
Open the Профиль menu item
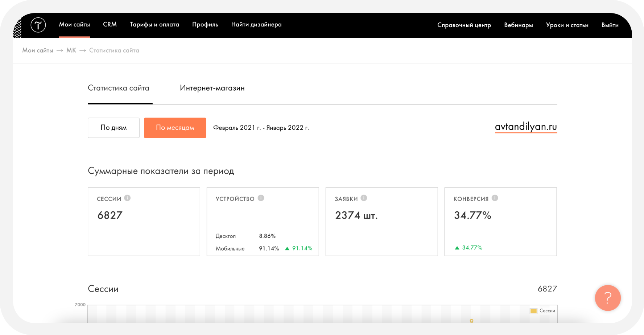(205, 25)
